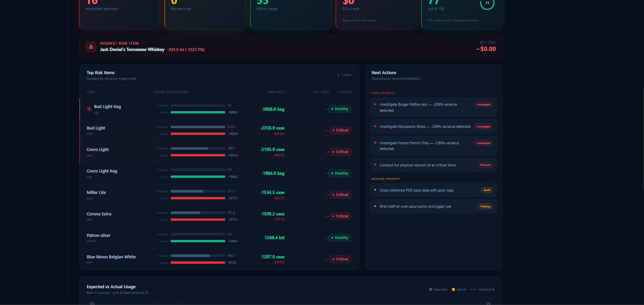The height and width of the screenshot is (305, 644).
Task: Toggle the Healthy status pill for Patron silver
Action: 339,238
